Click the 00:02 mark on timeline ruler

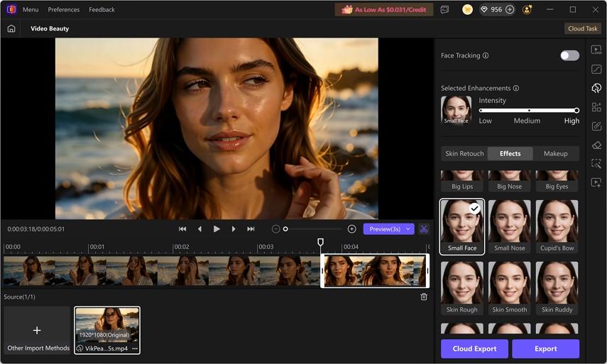[x=181, y=247]
